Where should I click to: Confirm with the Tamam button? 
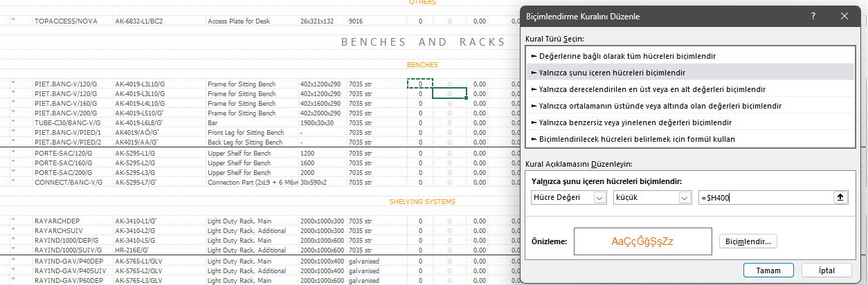click(x=768, y=270)
